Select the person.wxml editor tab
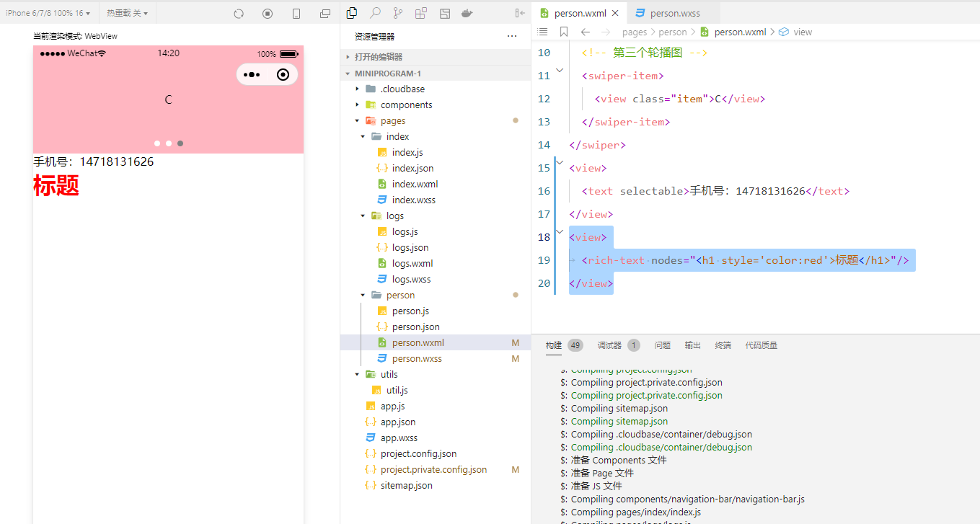980x524 pixels. pyautogui.click(x=578, y=13)
